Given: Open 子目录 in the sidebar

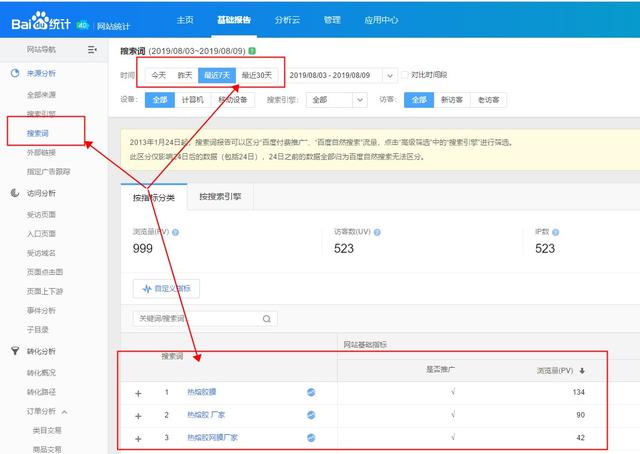Looking at the screenshot, I should 38,329.
